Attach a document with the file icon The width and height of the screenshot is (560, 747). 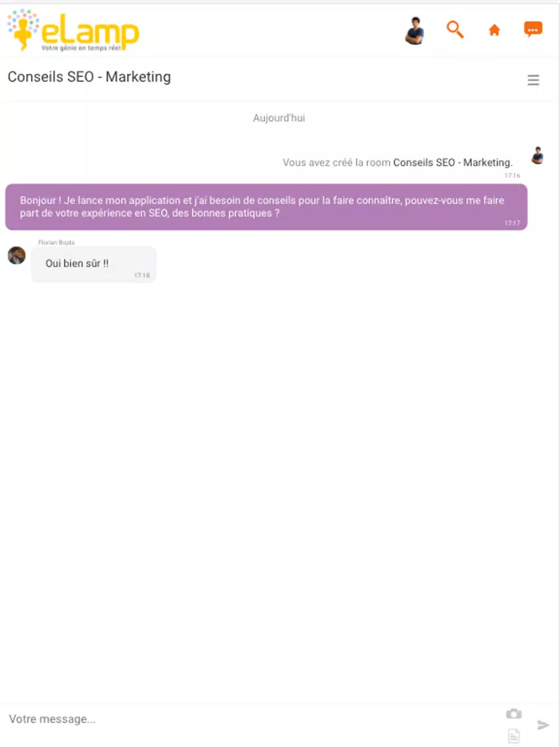click(514, 736)
